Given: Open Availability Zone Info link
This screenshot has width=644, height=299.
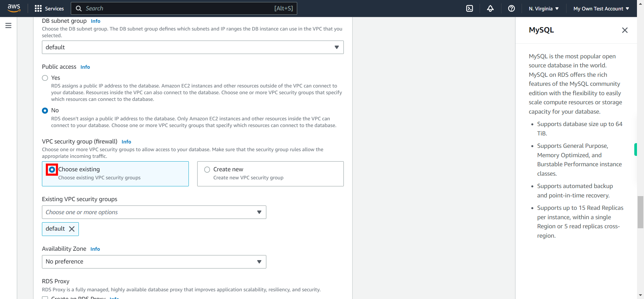Looking at the screenshot, I should [95, 249].
